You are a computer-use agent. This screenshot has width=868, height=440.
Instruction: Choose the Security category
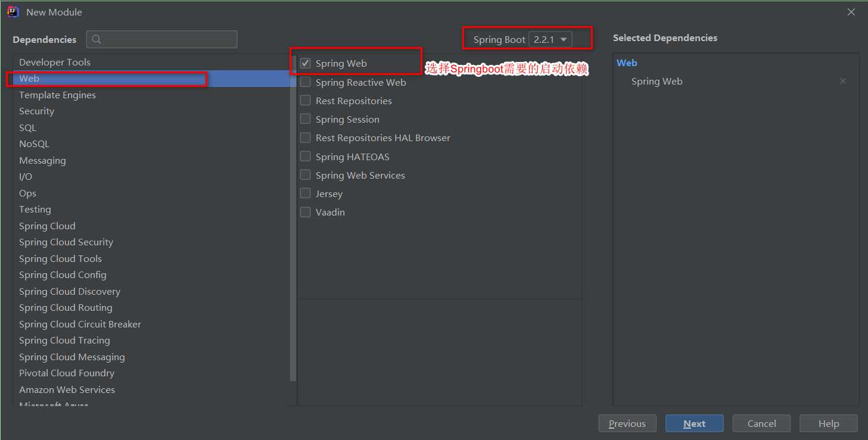(x=151, y=111)
